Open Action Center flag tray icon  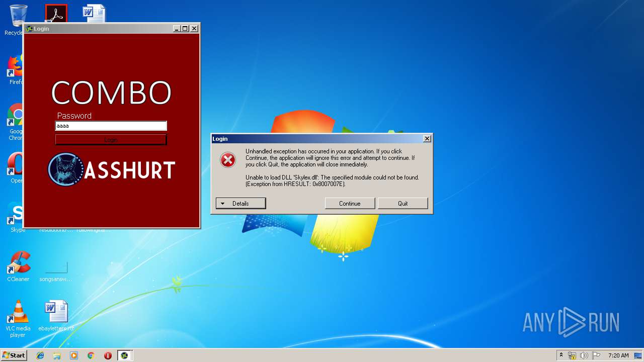pos(596,355)
